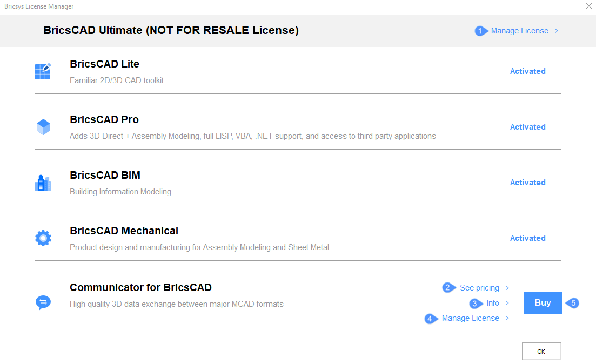Click the Activated status for BricsCAD Mechanical
Viewport: 596px width, 364px height.
pos(527,238)
